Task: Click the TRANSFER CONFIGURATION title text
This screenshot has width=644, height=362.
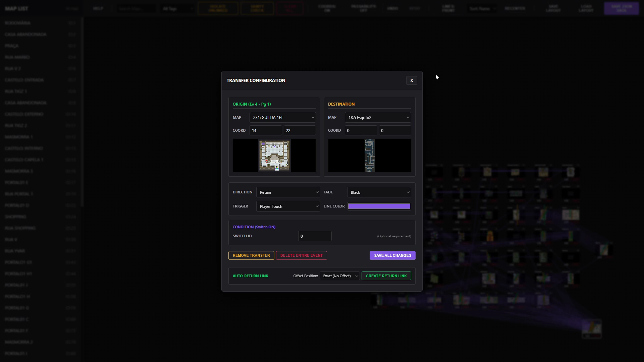Action: pos(256,80)
